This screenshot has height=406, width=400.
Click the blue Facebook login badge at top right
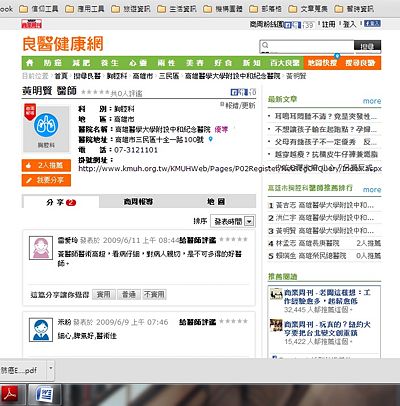[x=372, y=24]
